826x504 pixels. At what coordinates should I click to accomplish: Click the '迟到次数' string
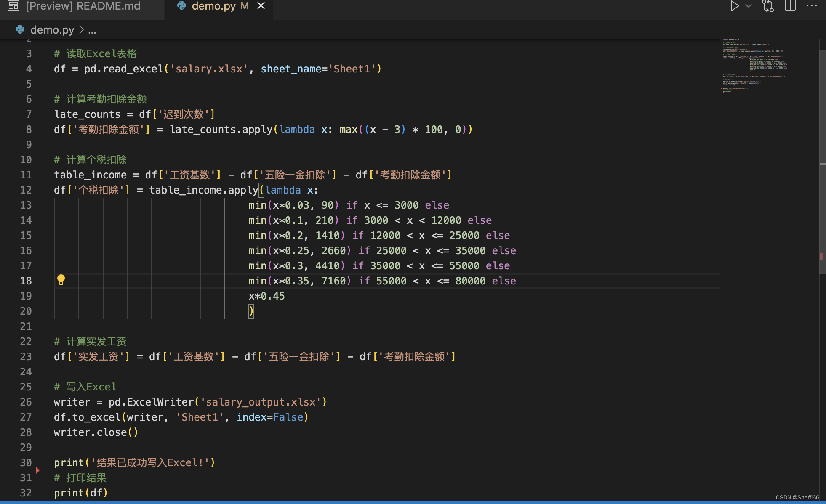coord(184,114)
